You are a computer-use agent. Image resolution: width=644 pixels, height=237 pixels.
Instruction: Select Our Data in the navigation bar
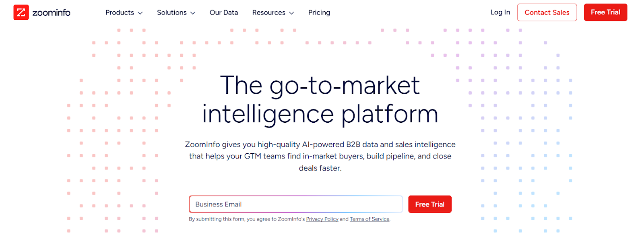coord(224,12)
